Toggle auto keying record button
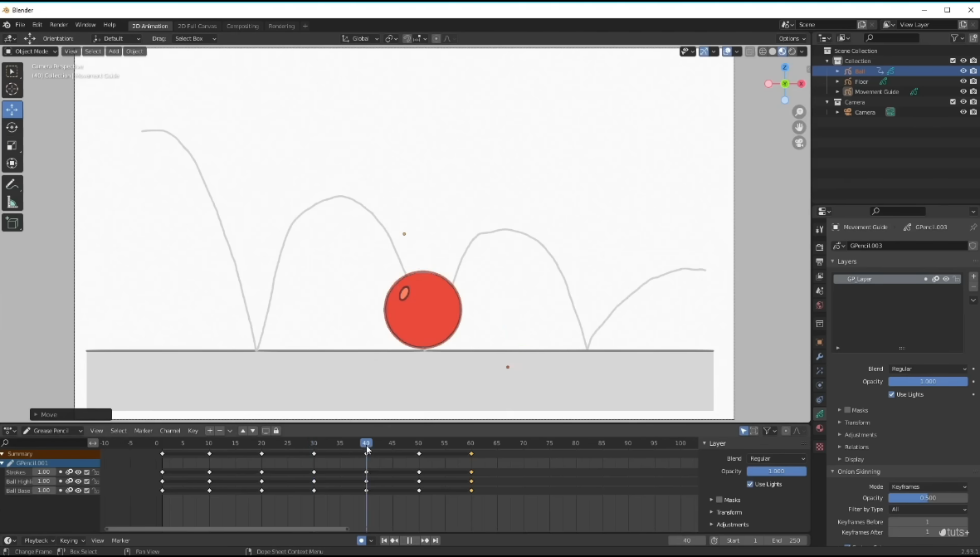 pyautogui.click(x=361, y=540)
